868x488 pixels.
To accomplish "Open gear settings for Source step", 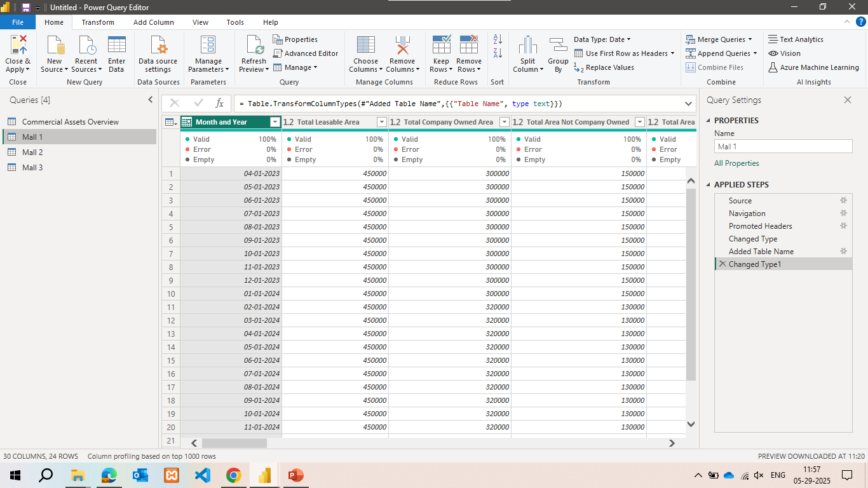I will pos(843,201).
